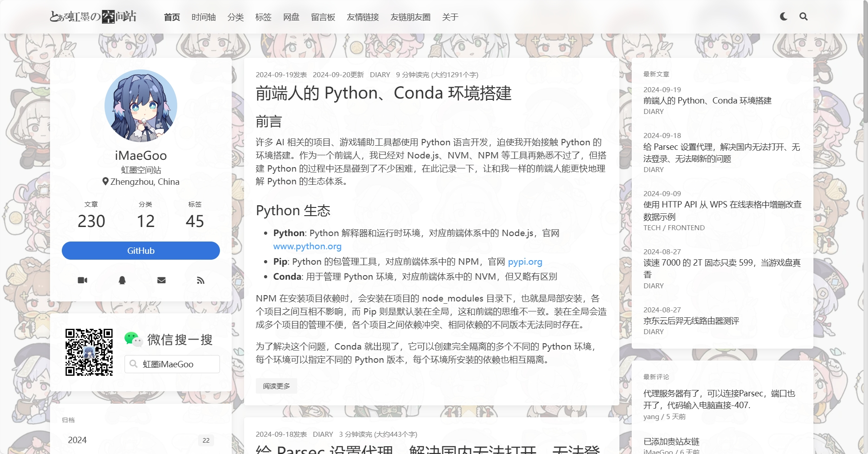868x454 pixels.
Task: Click the 阅读更多 button
Action: click(x=276, y=385)
